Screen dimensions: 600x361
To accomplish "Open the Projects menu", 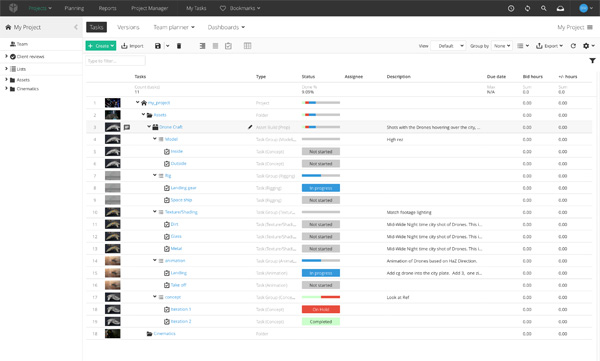I will pos(40,8).
